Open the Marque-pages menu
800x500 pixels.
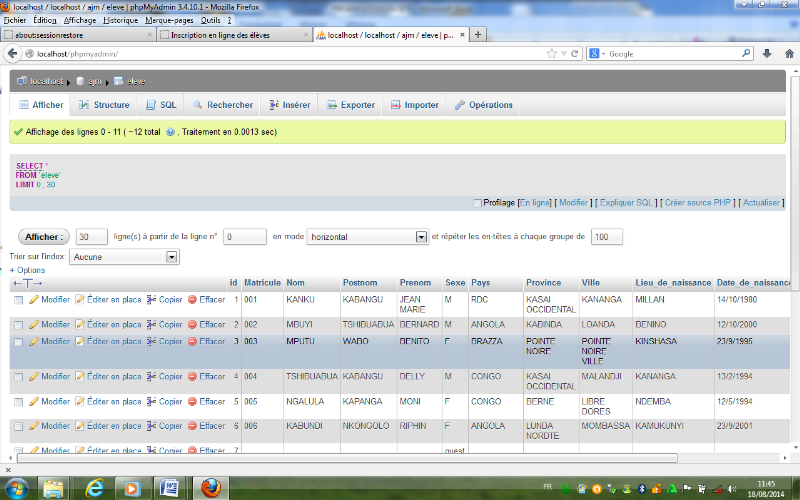(169, 20)
